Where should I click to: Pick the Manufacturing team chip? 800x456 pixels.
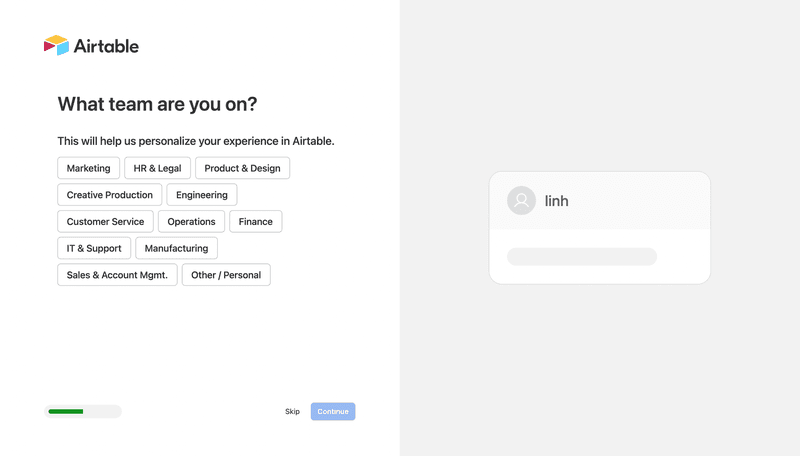[176, 248]
